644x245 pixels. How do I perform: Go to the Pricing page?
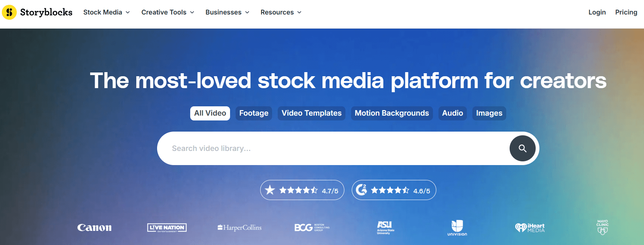[x=626, y=12]
